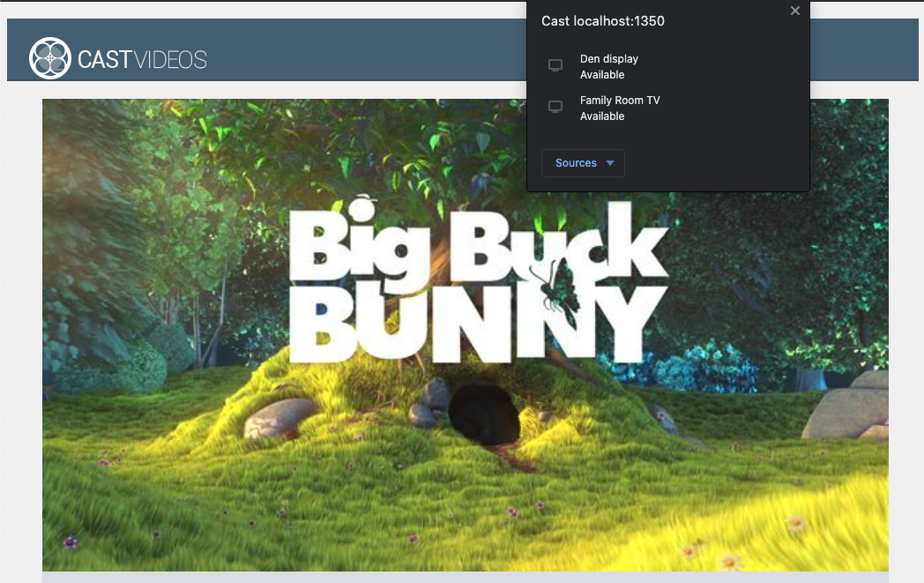Click the Sources button label
The image size is (924, 583).
(x=576, y=163)
